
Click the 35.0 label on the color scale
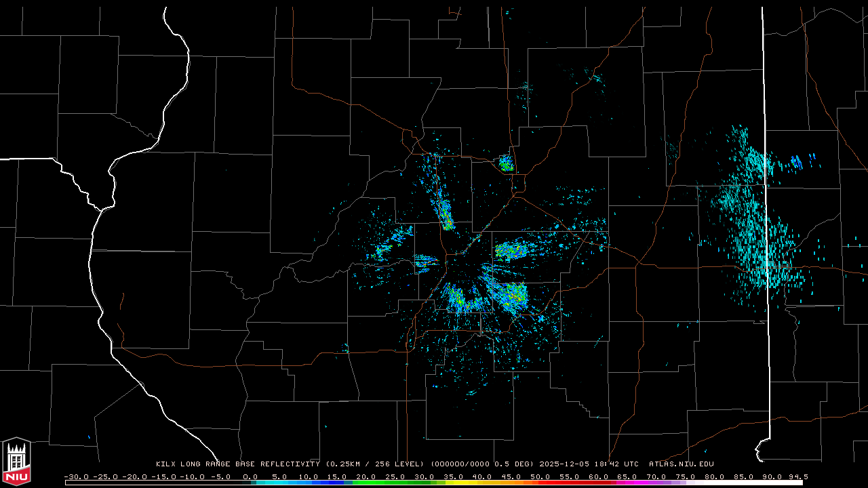tap(453, 476)
